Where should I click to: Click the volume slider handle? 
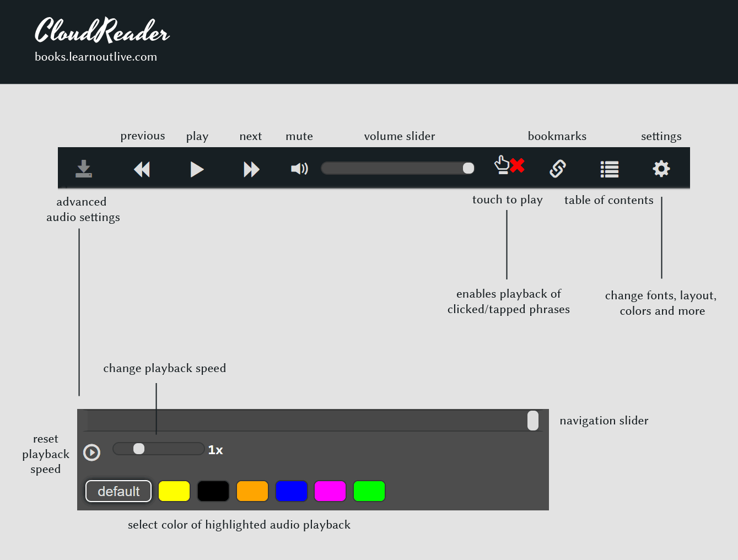coord(468,168)
